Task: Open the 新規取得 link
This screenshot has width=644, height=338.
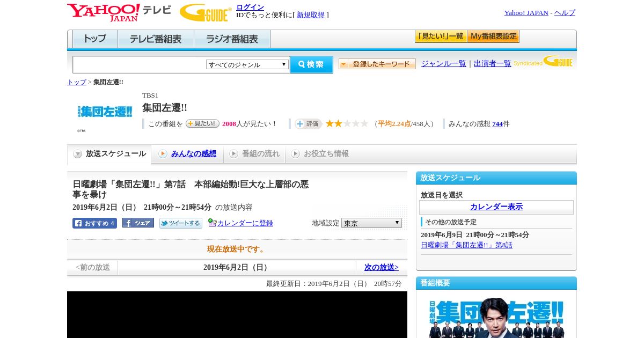Action: pos(311,15)
